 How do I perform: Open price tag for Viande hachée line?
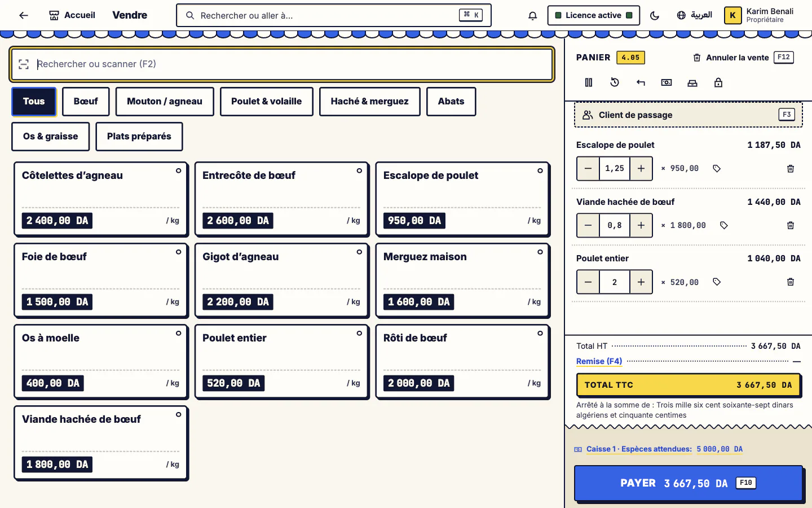[x=724, y=225]
